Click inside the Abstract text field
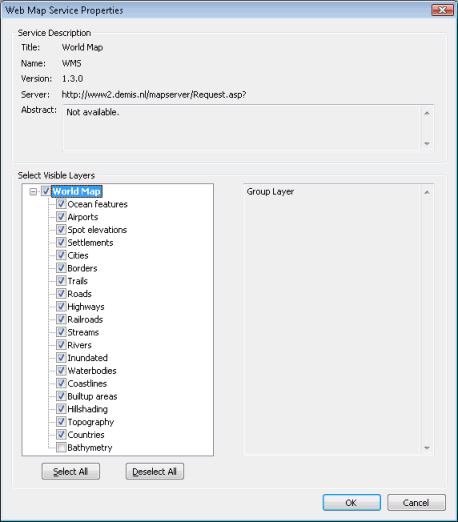The height and width of the screenshot is (522, 458). point(242,128)
